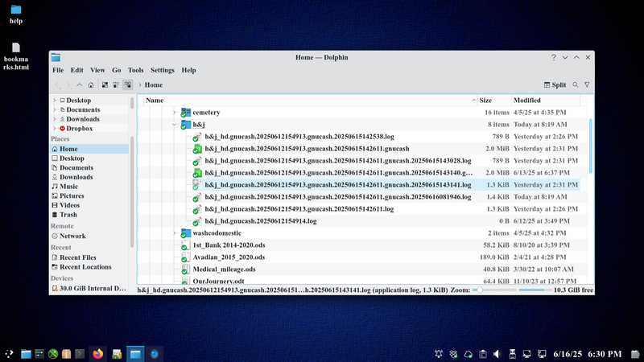Click the Home navigation icon in toolbar
Viewport: 644px width, 362px height.
tap(91, 84)
